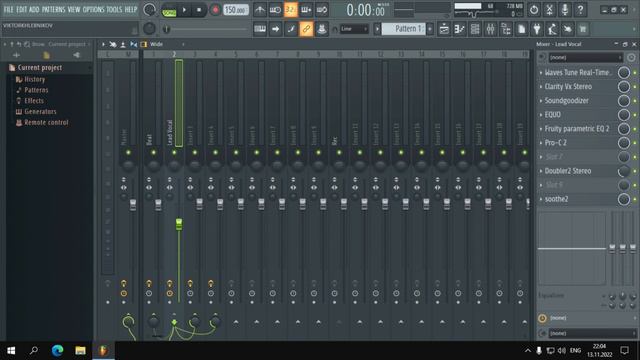Image resolution: width=640 pixels, height=360 pixels.
Task: Click the tempo field showing 150
Action: (x=236, y=10)
